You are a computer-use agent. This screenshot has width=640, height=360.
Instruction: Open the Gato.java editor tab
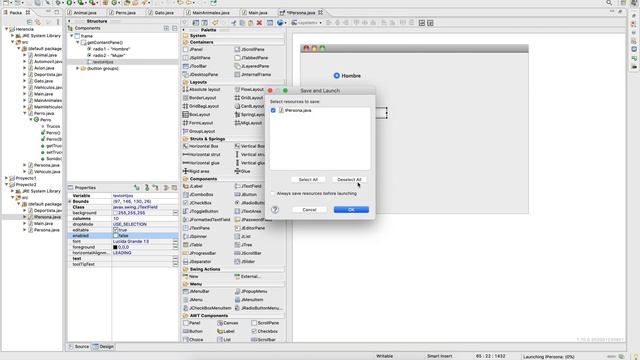point(161,13)
